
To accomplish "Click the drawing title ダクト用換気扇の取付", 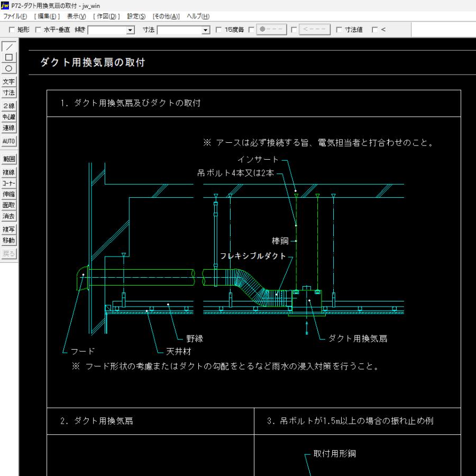I will pos(93,62).
